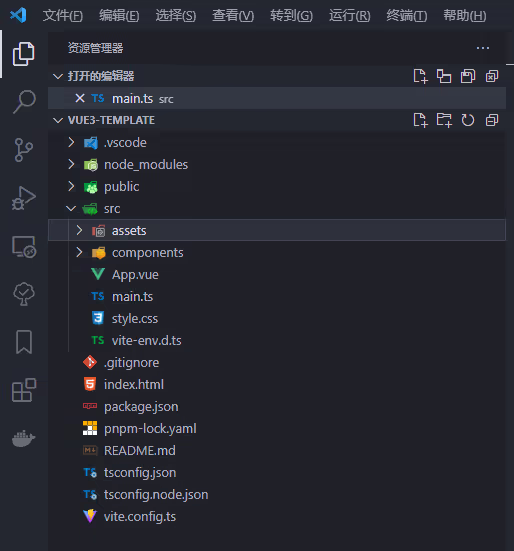This screenshot has width=514, height=551.
Task: Save all open editors
Action: (468, 76)
